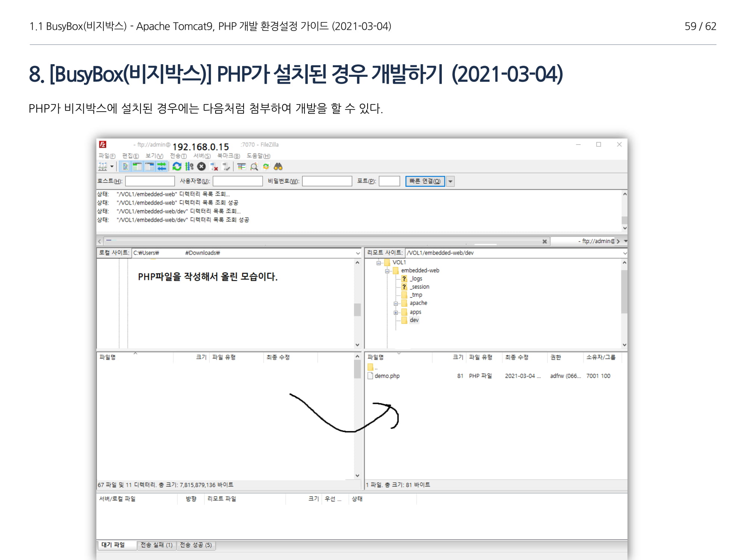Click the binoculars file search icon
The width and height of the screenshot is (747, 560).
278,167
